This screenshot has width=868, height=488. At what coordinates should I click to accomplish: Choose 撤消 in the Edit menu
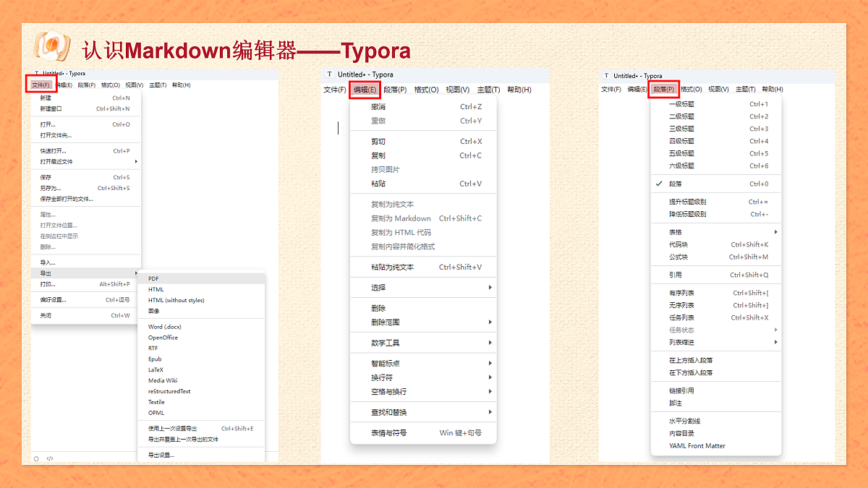coord(423,107)
